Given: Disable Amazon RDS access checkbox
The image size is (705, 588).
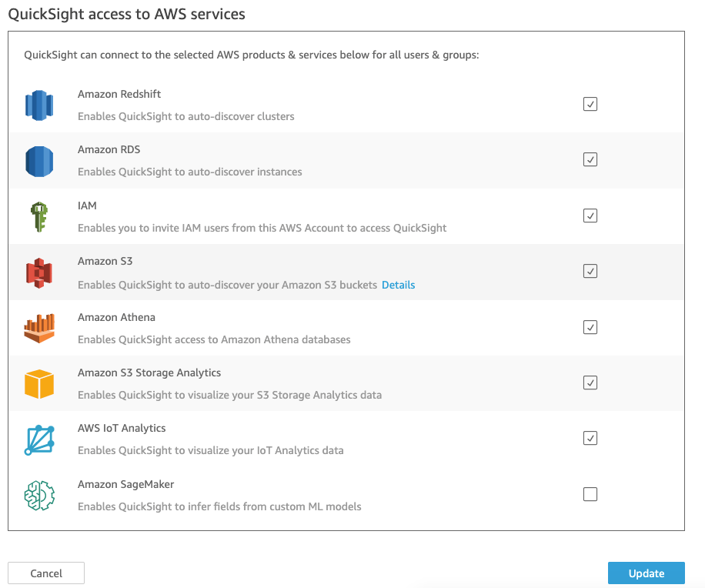Looking at the screenshot, I should [x=590, y=159].
